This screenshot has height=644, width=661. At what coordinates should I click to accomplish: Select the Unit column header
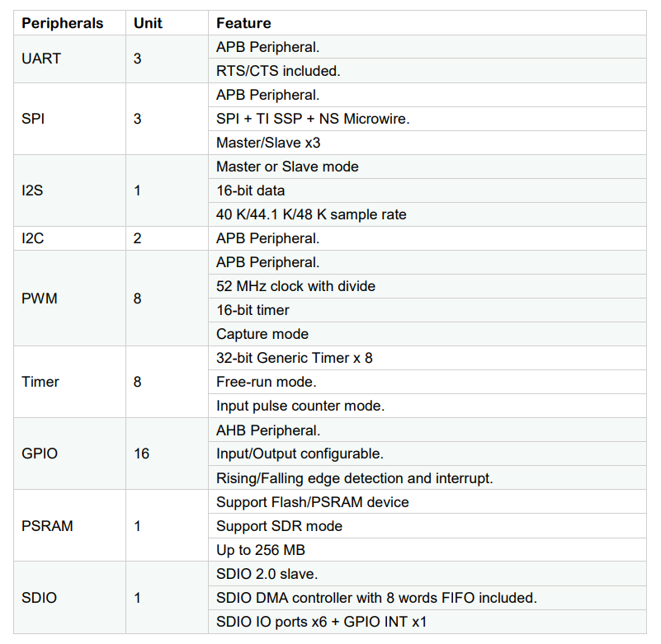pyautogui.click(x=167, y=23)
